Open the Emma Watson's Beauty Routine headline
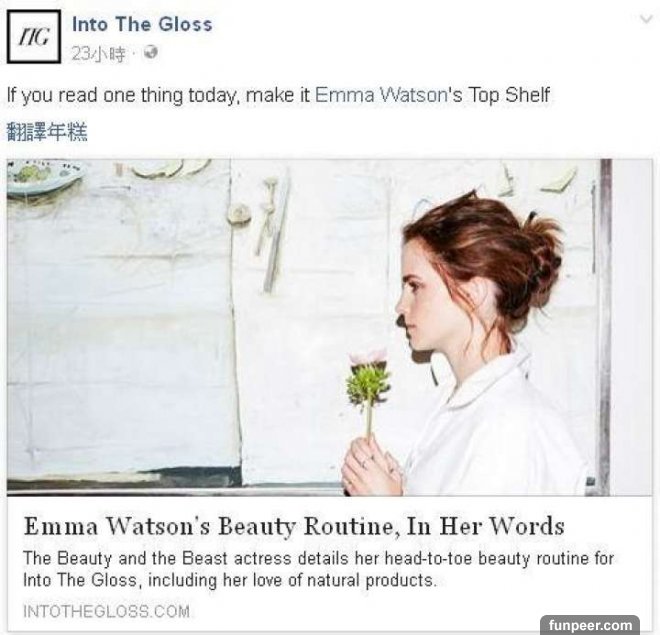Viewport: 660px width, 635px height. (294, 526)
